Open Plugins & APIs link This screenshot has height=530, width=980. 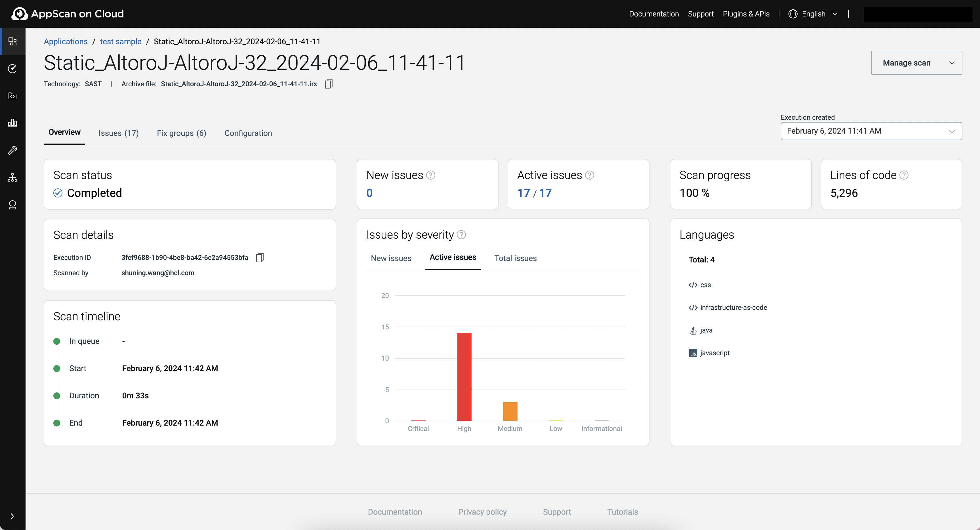pyautogui.click(x=746, y=14)
